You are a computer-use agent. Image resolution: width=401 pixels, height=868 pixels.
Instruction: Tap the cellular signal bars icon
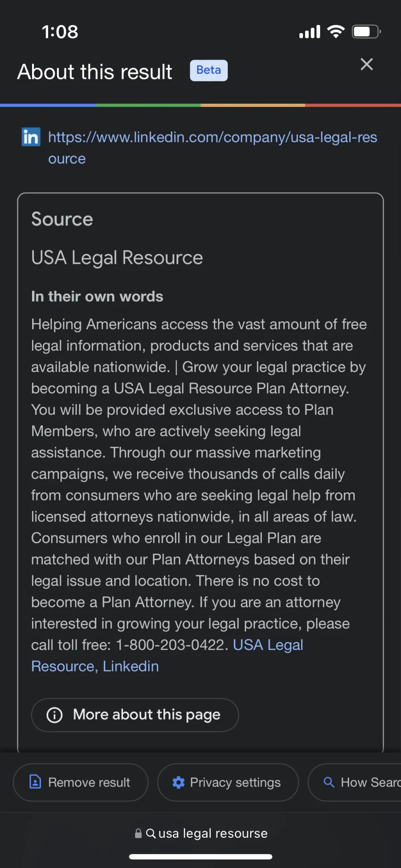(x=310, y=32)
